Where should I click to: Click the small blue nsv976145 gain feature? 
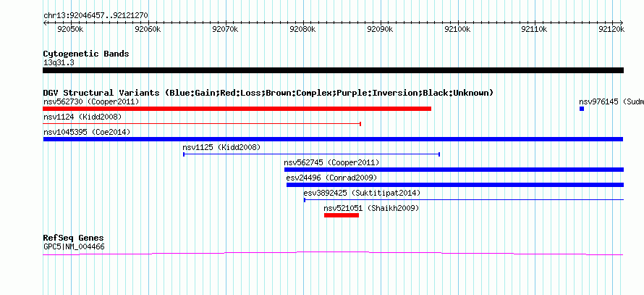582,109
